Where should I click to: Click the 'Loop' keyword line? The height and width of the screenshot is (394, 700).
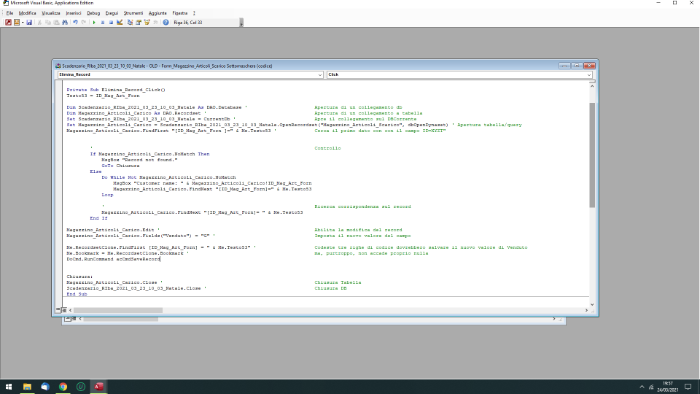click(x=107, y=195)
